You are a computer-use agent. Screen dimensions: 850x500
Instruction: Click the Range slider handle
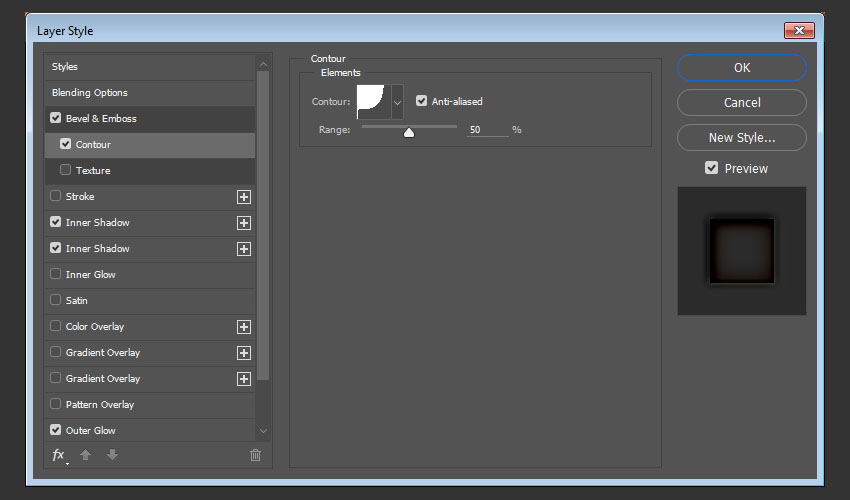click(409, 132)
